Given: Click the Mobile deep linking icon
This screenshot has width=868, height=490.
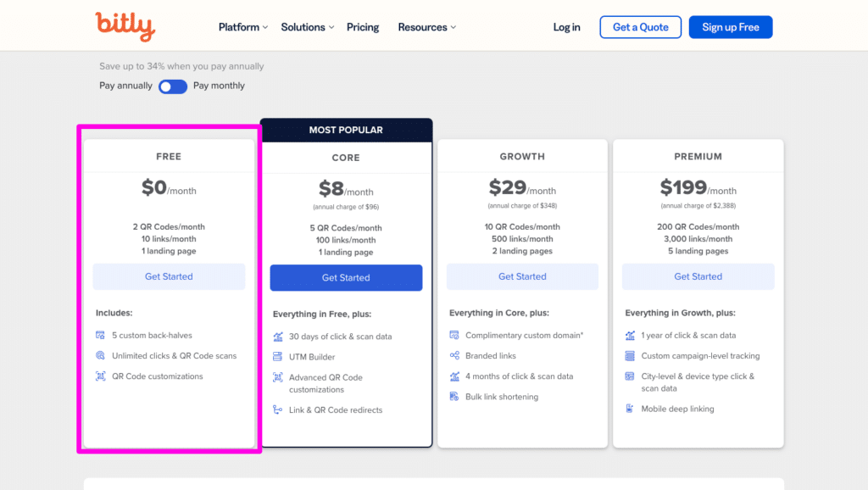Looking at the screenshot, I should click(x=630, y=409).
